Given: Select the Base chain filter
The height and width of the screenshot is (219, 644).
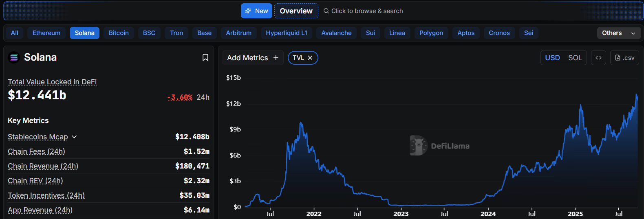Looking at the screenshot, I should (205, 33).
